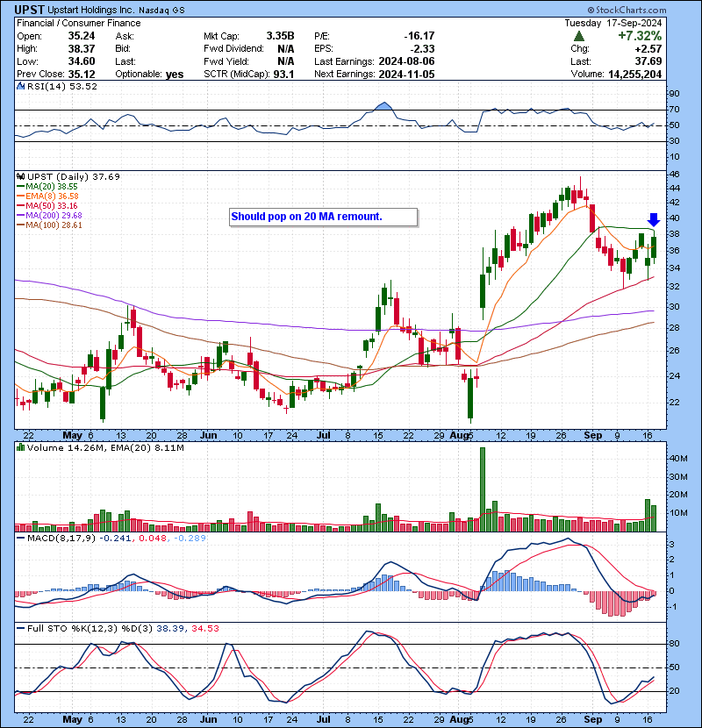
Task: Click the Last Earnings date 2024-08-06
Action: (406, 61)
